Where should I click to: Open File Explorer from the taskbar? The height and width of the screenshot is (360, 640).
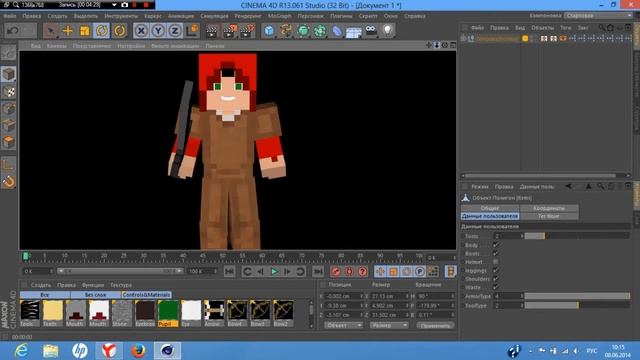(x=51, y=351)
